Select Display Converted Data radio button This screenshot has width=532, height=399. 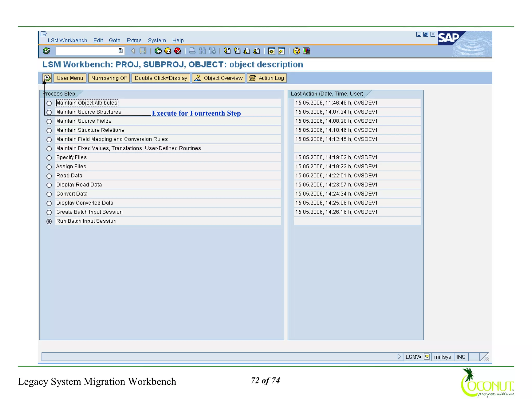pyautogui.click(x=49, y=203)
